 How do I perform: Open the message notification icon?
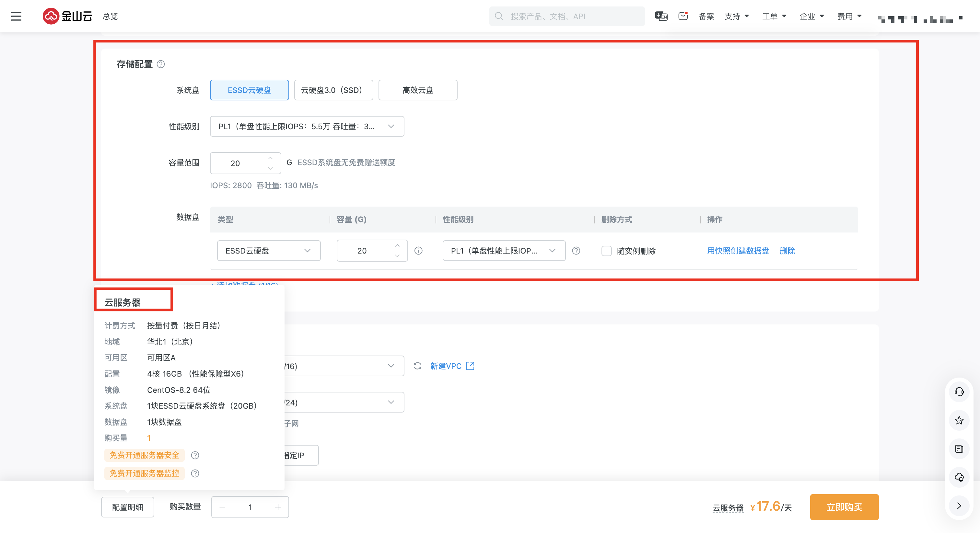tap(683, 16)
